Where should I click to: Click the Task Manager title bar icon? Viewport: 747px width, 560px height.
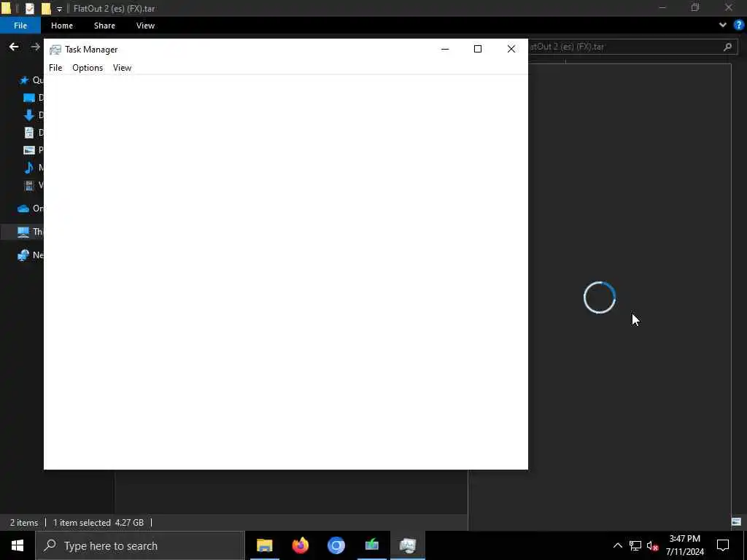point(55,50)
